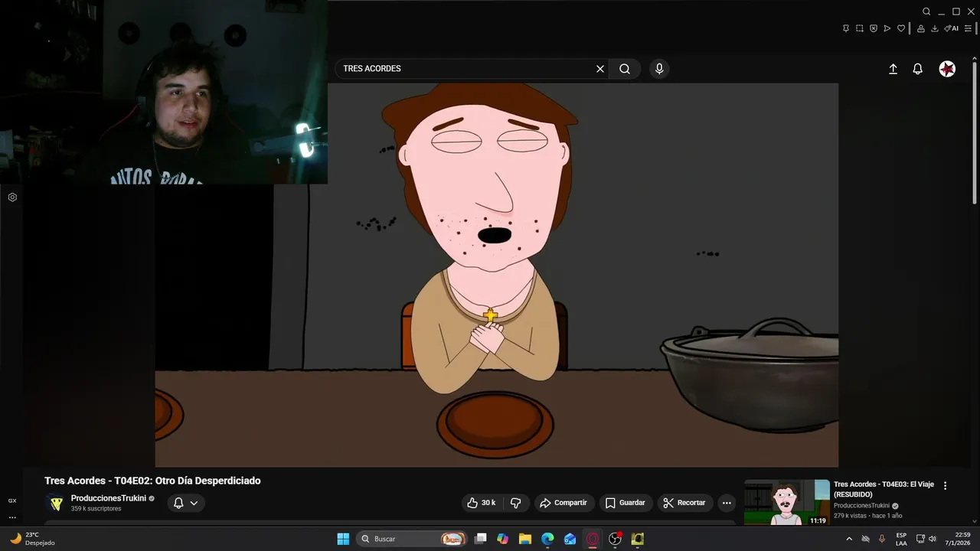Open the ad blocker shield icon

[x=874, y=28]
